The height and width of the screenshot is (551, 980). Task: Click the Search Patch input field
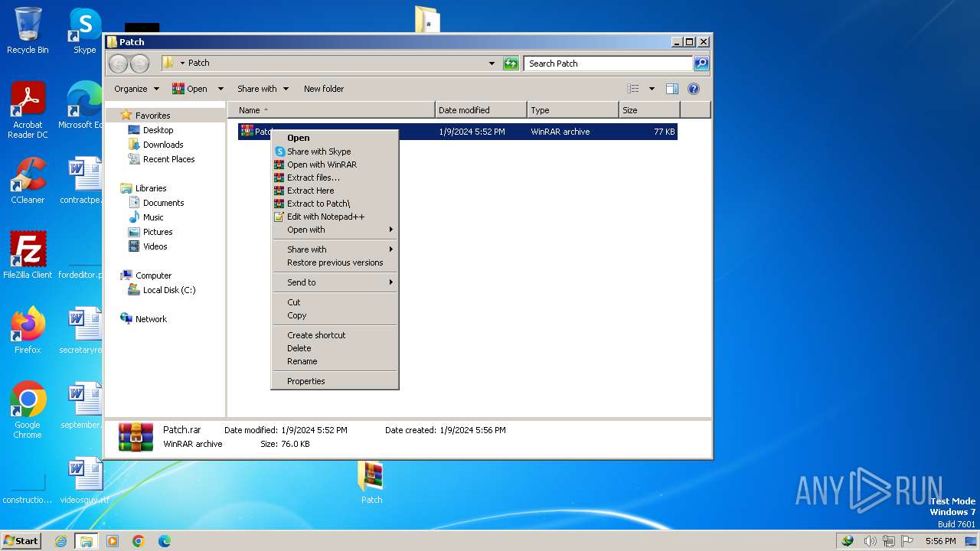[x=609, y=64]
